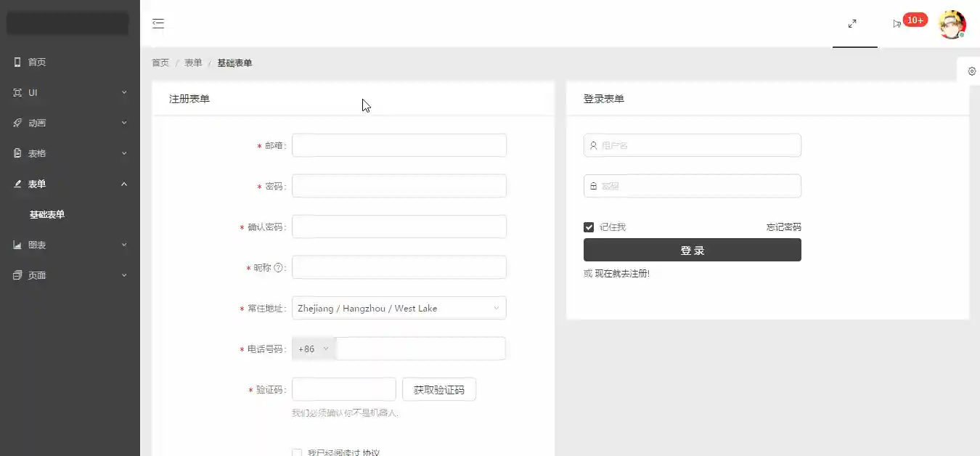This screenshot has width=980, height=456.
Task: Expand the 图表 sidebar submenu
Action: 124,245
